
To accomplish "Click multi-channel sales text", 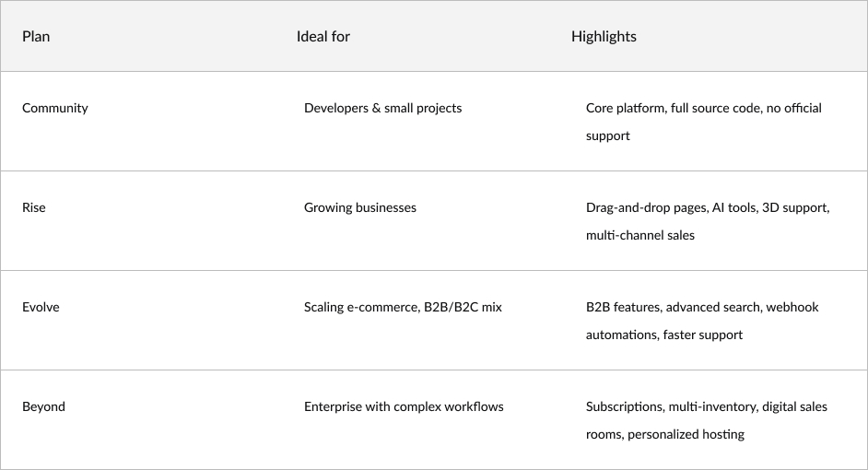I will click(639, 235).
